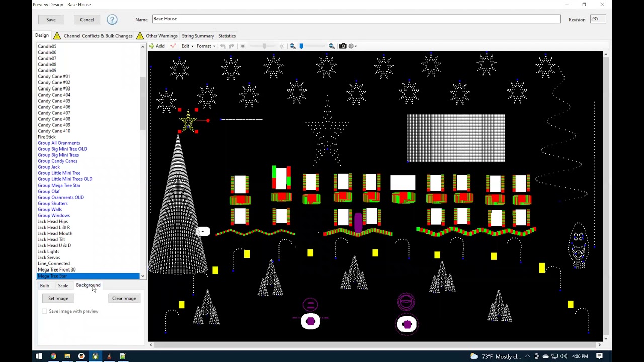Click the Clear Image button
Image resolution: width=644 pixels, height=362 pixels.
(x=124, y=298)
